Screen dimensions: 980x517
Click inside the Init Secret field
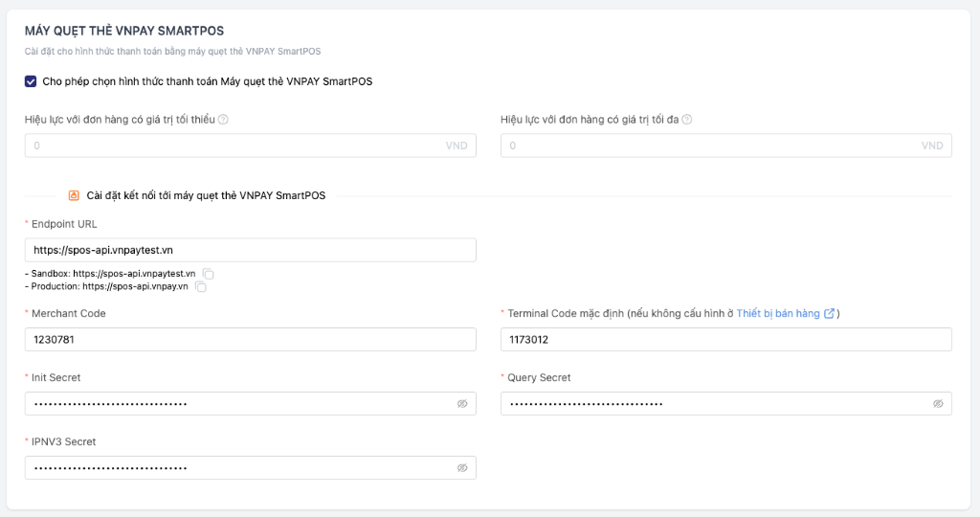coord(239,404)
